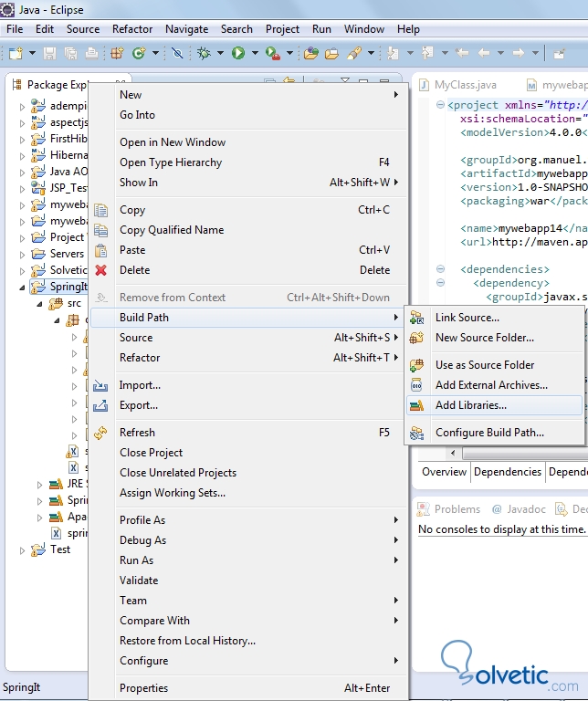Click the Debug bug toolbar icon

pyautogui.click(x=204, y=54)
